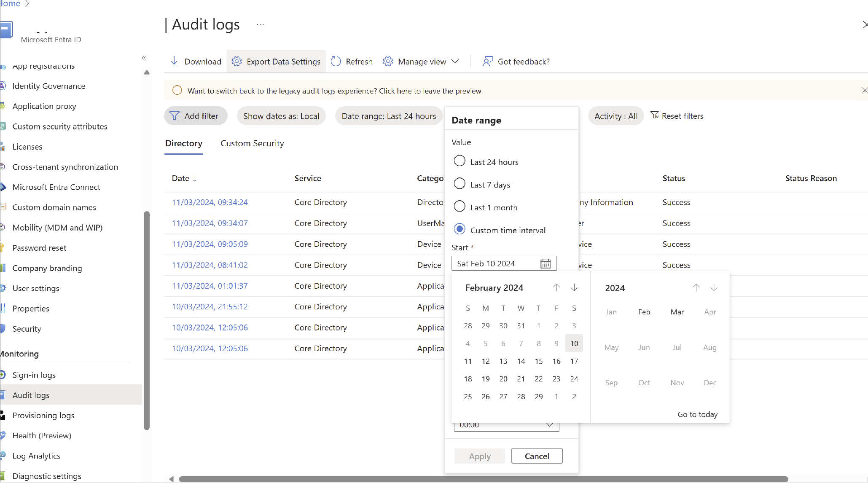Select Custom time interval radio option
Image resolution: width=868 pixels, height=483 pixels.
pos(460,229)
